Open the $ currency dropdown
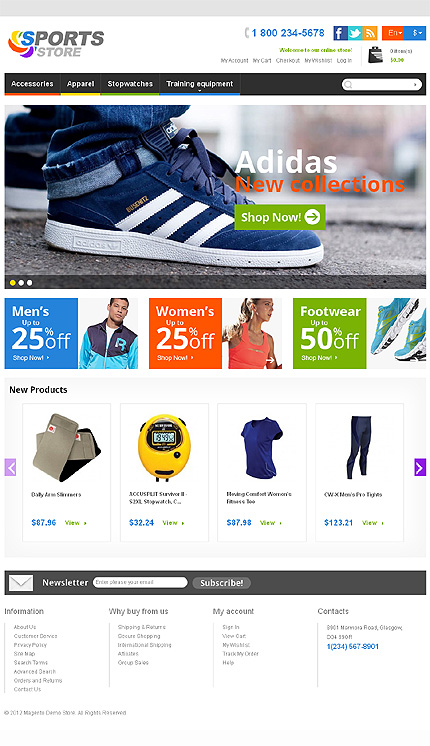Viewport: 430px width, 746px height. click(x=415, y=33)
